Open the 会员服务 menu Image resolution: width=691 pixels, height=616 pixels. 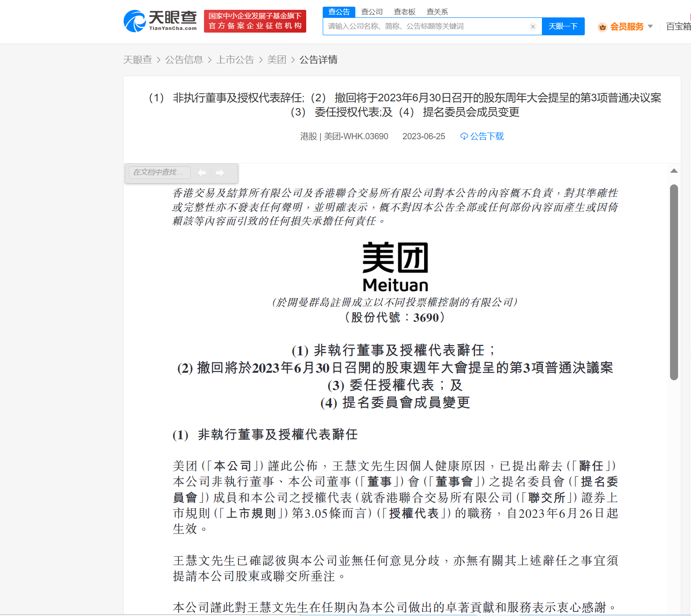pyautogui.click(x=627, y=27)
